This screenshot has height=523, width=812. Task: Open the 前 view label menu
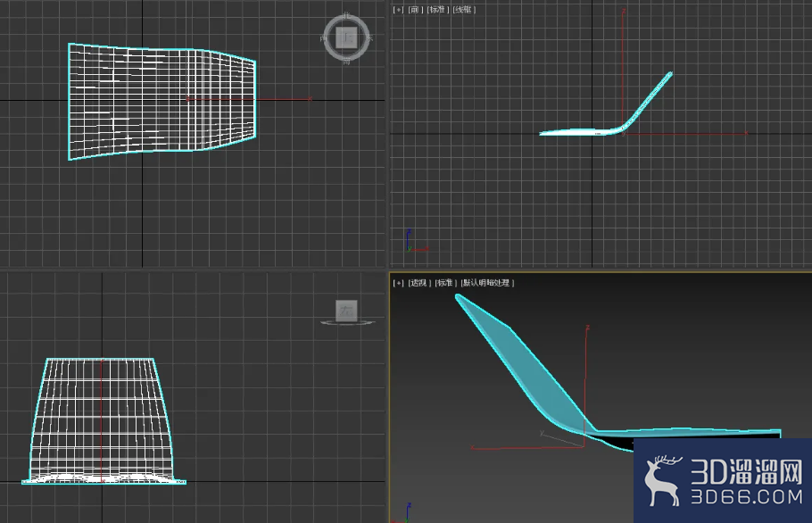point(415,9)
